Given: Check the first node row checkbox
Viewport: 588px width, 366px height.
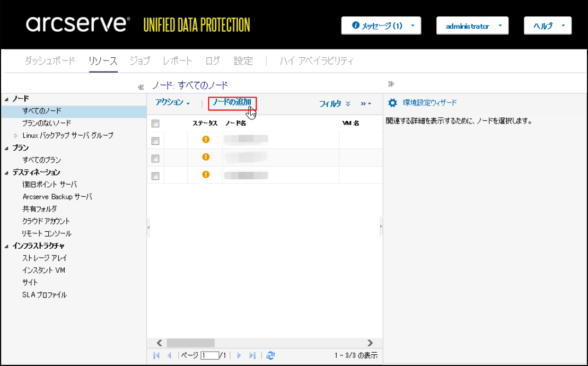Looking at the screenshot, I should coord(155,141).
